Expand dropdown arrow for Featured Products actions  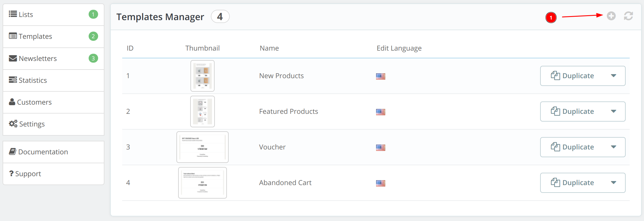pos(613,112)
